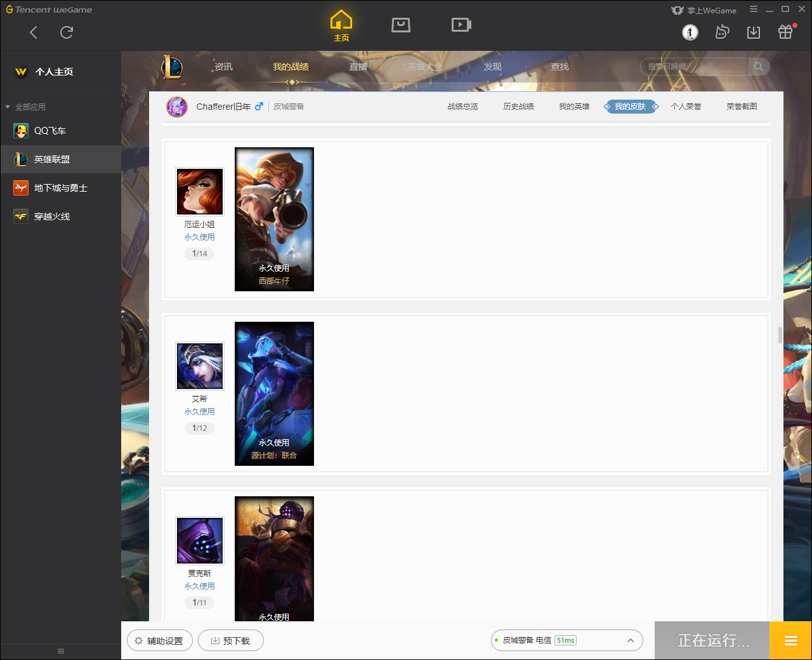The width and height of the screenshot is (812, 660).
Task: Open the 战绩总览 sub-tab
Action: [x=462, y=107]
